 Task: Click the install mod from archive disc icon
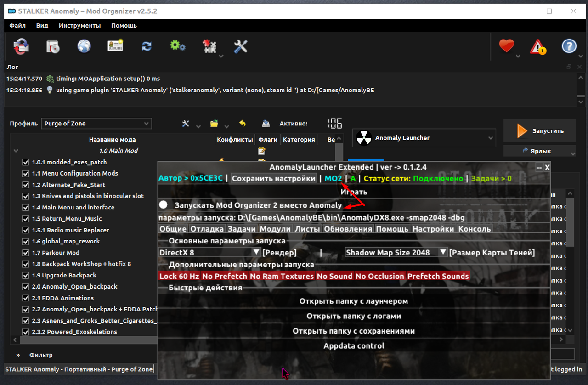(x=53, y=46)
